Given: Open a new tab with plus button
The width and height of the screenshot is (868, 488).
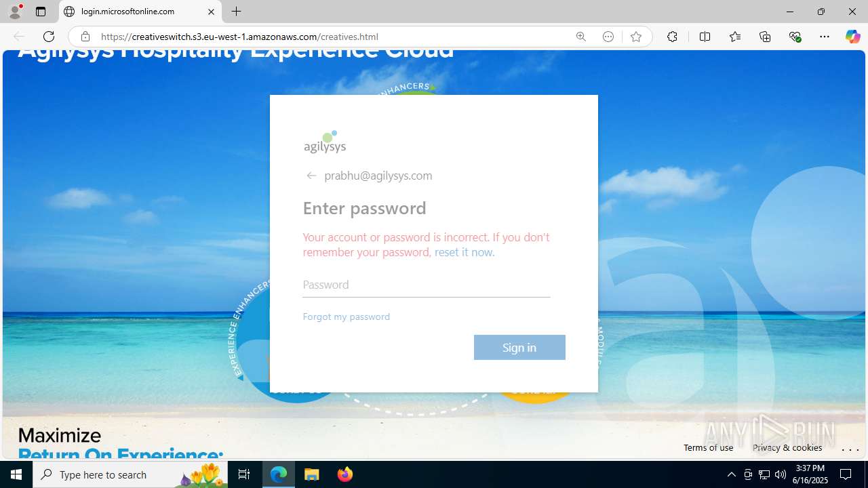Looking at the screenshot, I should [x=236, y=12].
